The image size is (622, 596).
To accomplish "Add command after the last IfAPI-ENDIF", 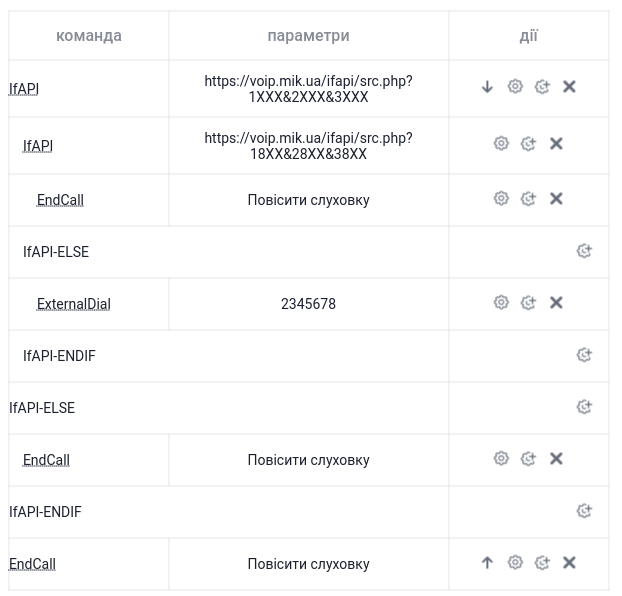I will click(584, 511).
